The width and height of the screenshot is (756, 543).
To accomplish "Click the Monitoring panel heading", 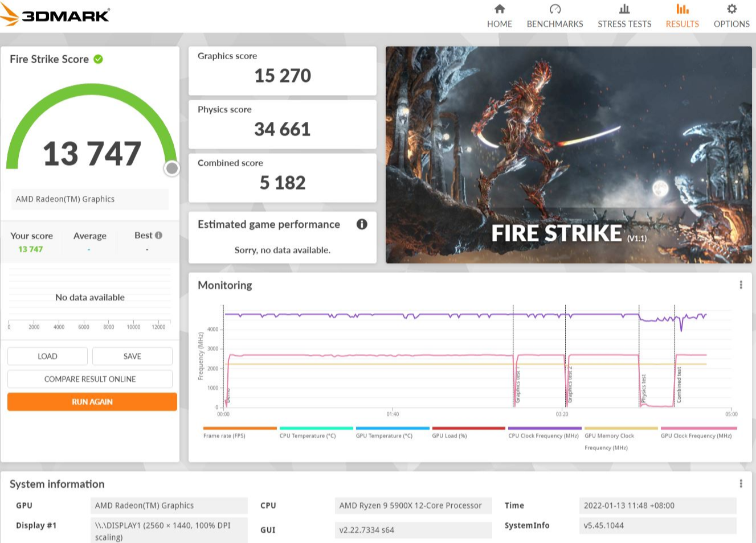I will pos(225,285).
